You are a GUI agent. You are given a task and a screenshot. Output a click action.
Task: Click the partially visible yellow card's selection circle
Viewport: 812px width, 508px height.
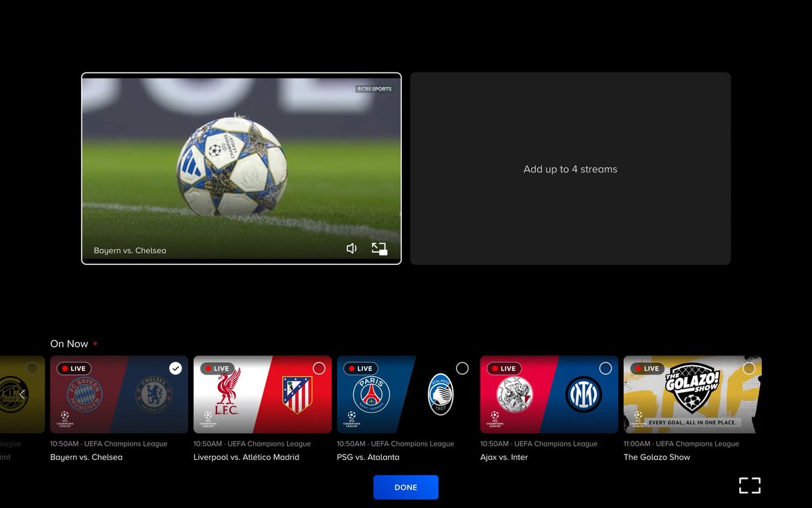point(32,368)
